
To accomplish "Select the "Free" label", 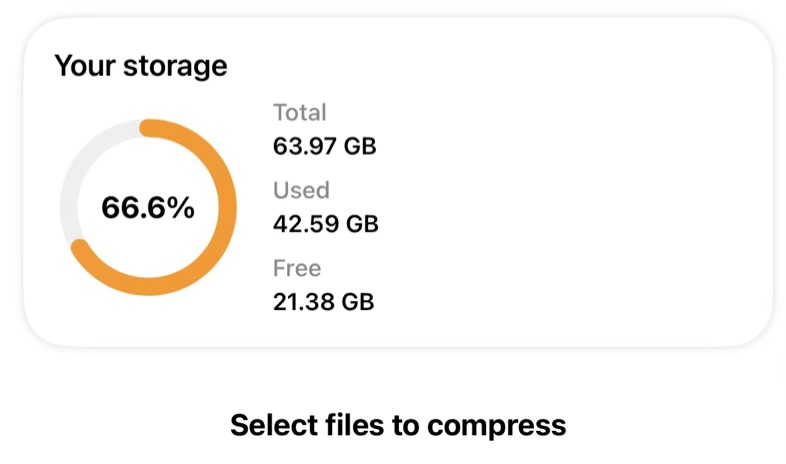I will click(297, 268).
